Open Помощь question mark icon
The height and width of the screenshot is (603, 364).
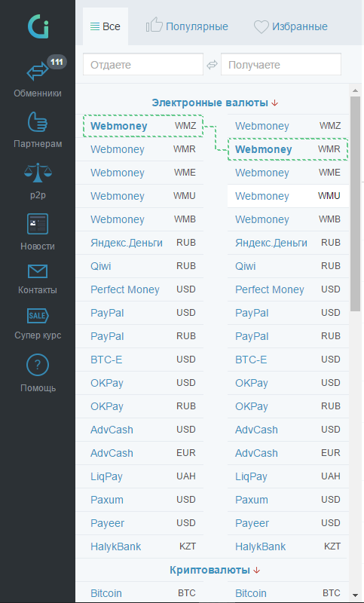pos(38,366)
